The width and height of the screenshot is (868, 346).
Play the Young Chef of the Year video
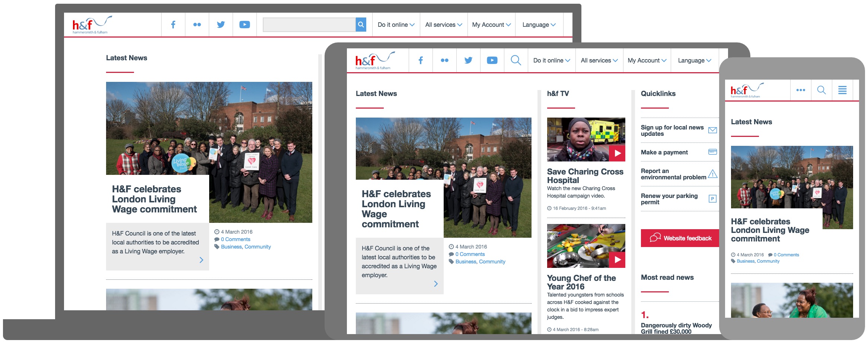point(617,260)
